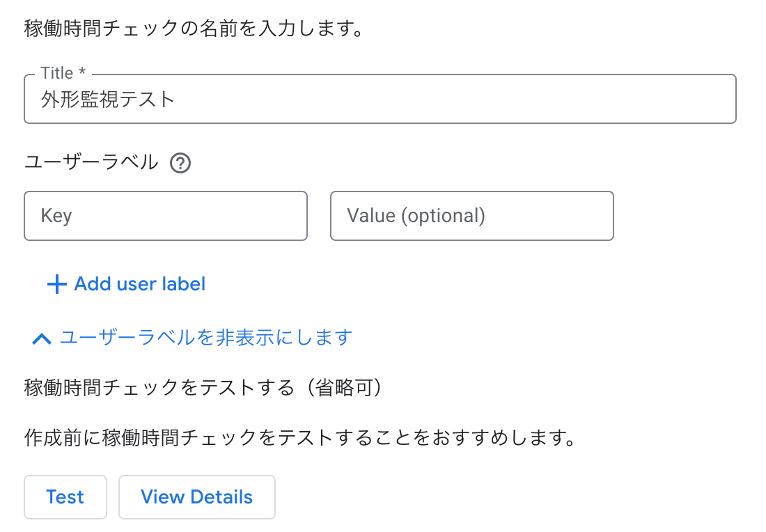Select the Value (optional) field
766x532 pixels.
click(472, 216)
